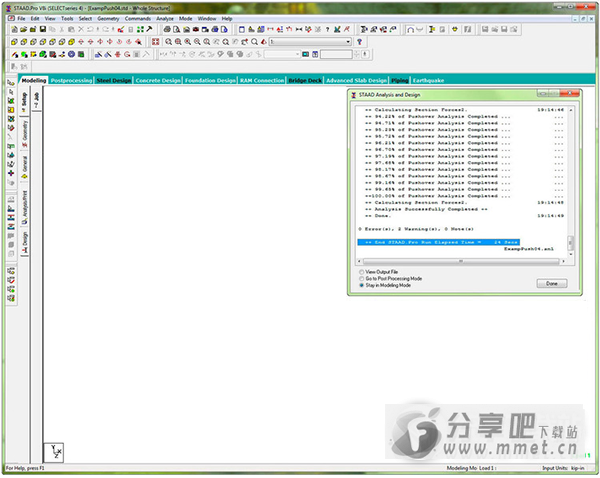Open the Analyze menu
Viewport: 600px width, 478px height.
(x=165, y=18)
